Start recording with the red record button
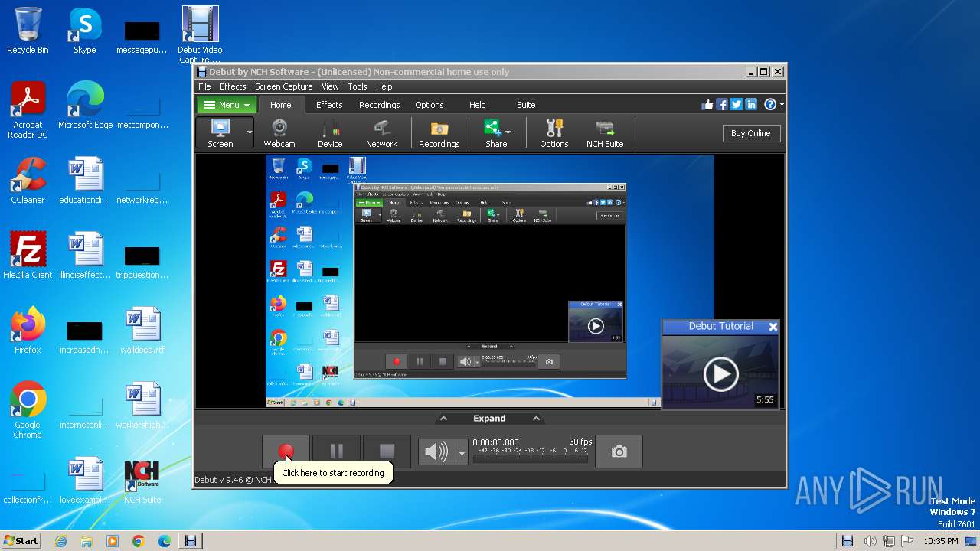This screenshot has height=551, width=980. point(286,452)
